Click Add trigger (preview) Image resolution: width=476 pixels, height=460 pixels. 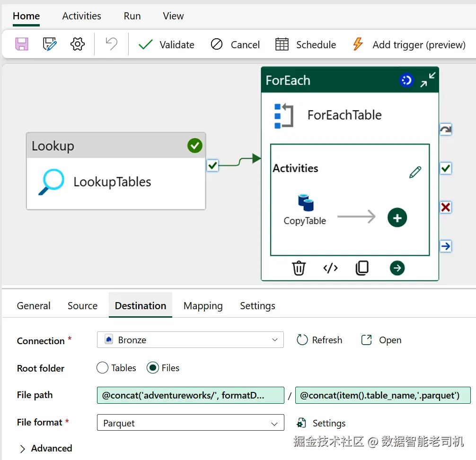click(x=409, y=44)
